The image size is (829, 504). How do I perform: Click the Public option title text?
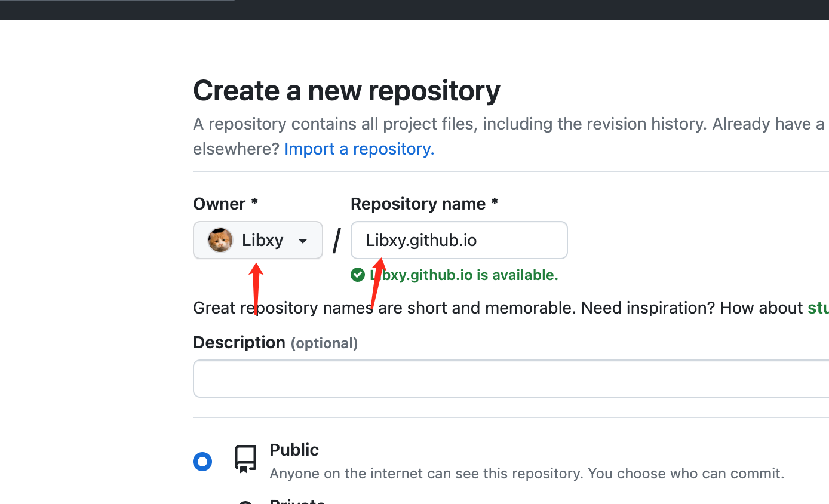[x=294, y=450]
